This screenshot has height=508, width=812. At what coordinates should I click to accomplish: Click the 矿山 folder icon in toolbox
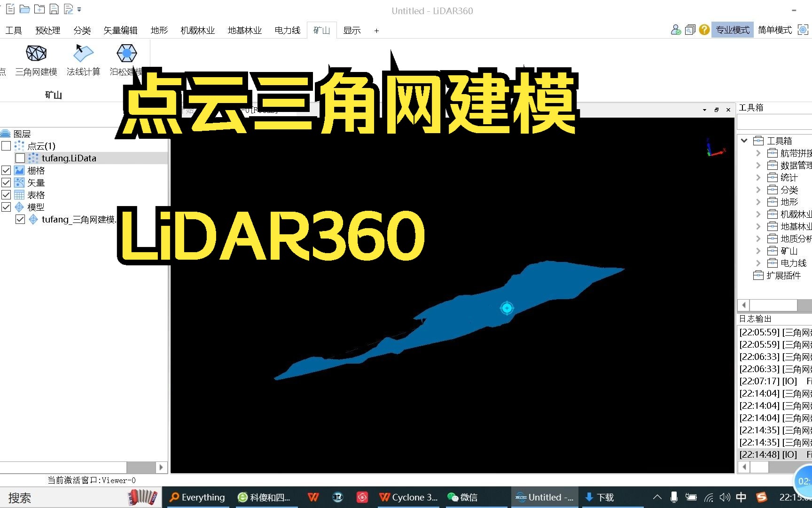coord(773,251)
